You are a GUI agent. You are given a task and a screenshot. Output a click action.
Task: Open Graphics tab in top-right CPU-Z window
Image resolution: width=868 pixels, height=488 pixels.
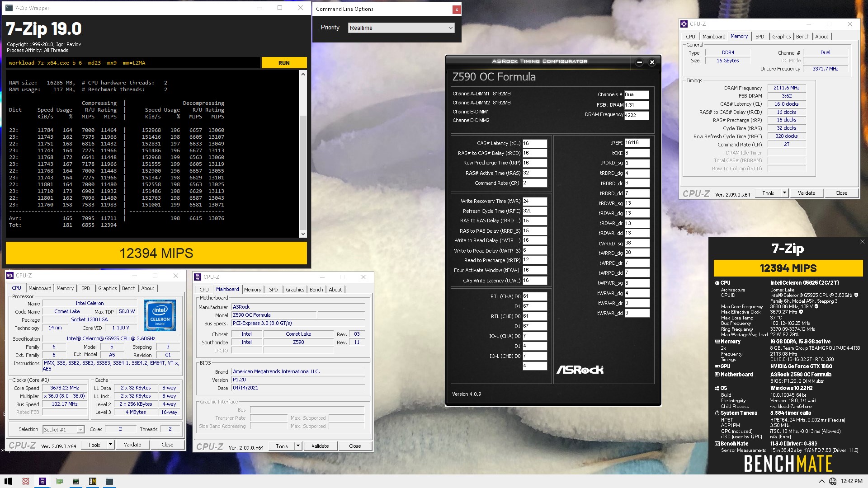click(x=781, y=37)
